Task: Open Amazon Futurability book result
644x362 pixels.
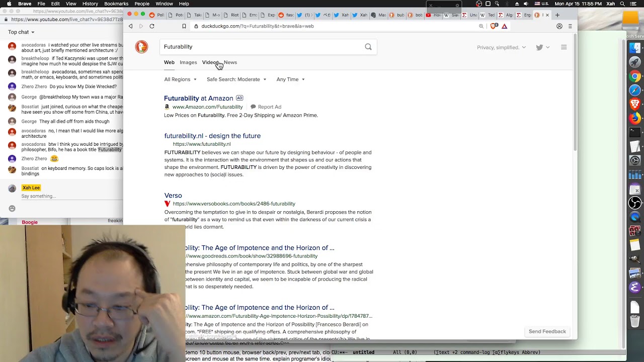Action: pos(260,308)
